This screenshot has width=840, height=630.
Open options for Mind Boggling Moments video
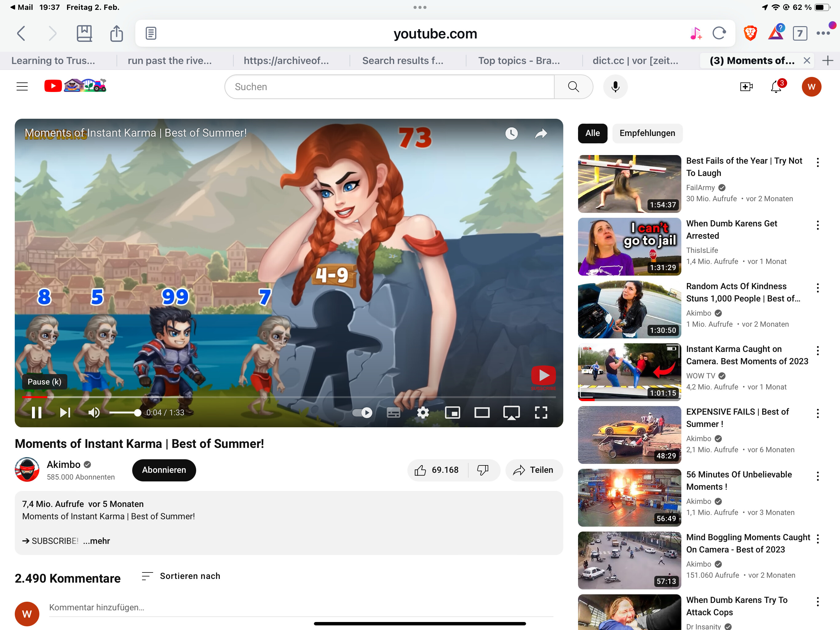pyautogui.click(x=818, y=539)
